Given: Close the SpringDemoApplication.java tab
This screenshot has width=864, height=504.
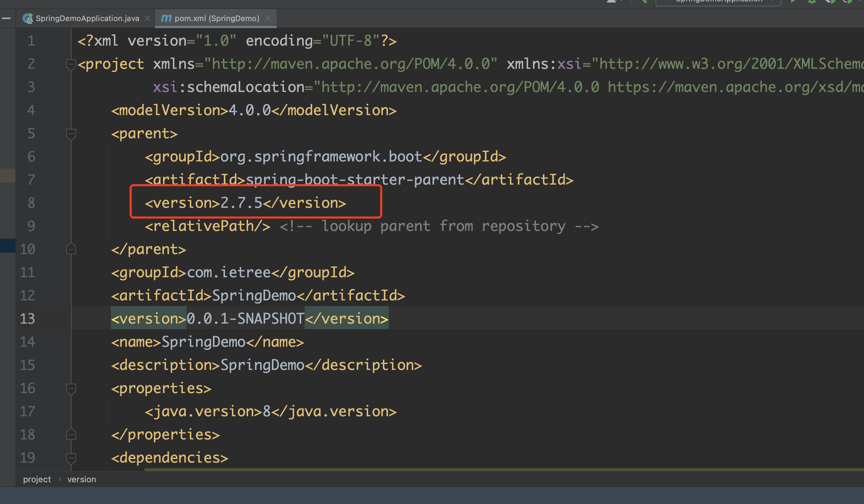Looking at the screenshot, I should 148,18.
